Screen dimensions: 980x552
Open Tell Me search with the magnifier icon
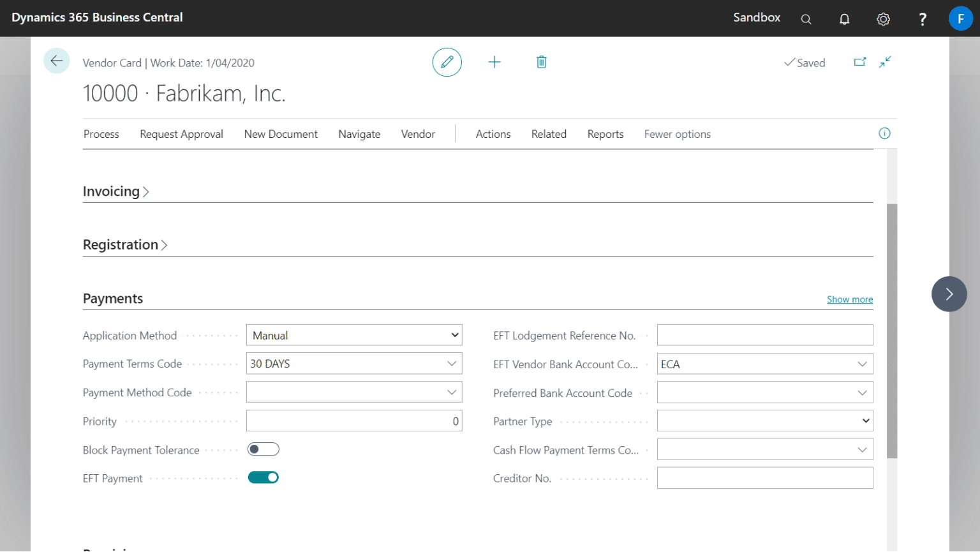tap(806, 19)
